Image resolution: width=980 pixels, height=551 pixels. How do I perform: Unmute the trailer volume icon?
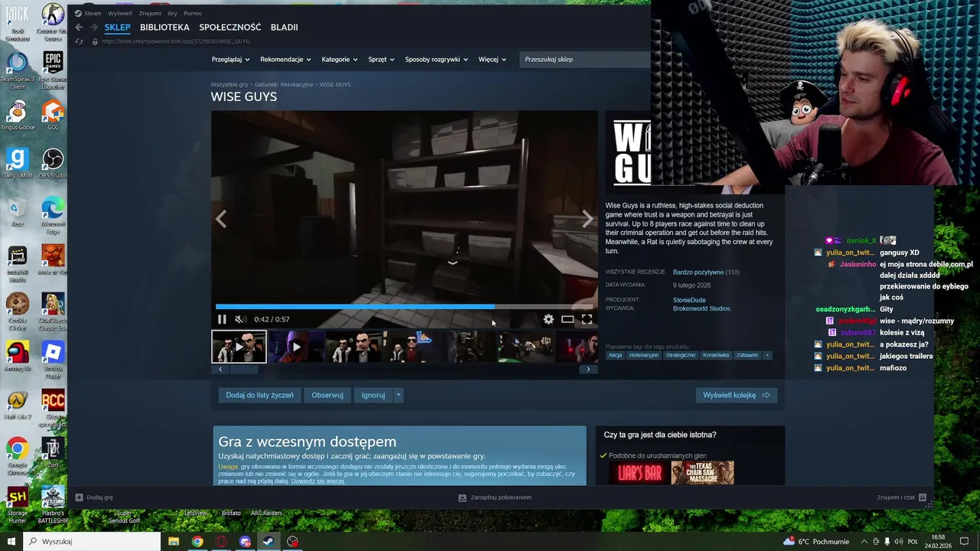240,319
